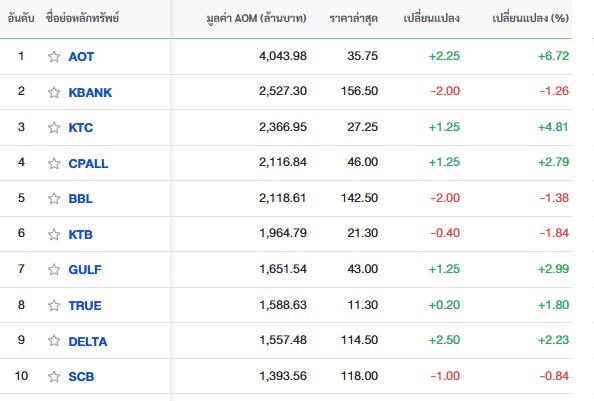This screenshot has width=594, height=401.
Task: Open the DELTA symbol link
Action: tap(88, 342)
